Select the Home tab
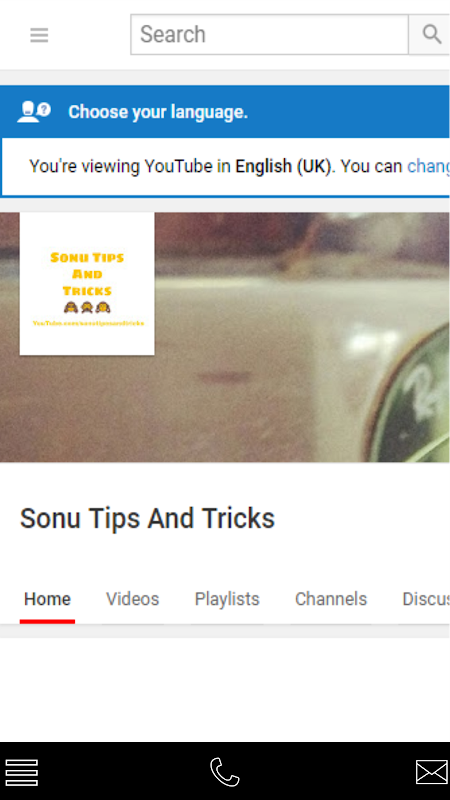This screenshot has width=450, height=800. (47, 599)
